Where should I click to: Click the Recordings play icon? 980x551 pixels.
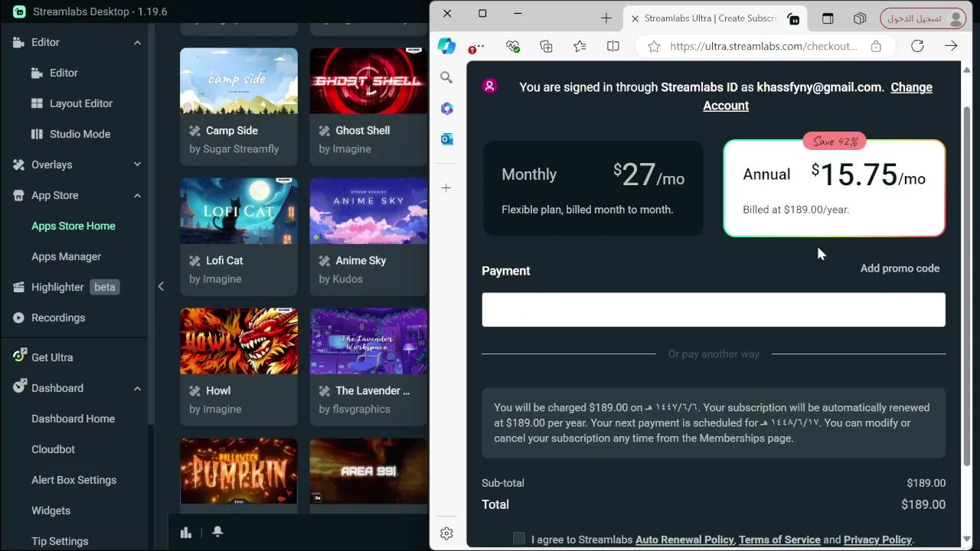19,318
